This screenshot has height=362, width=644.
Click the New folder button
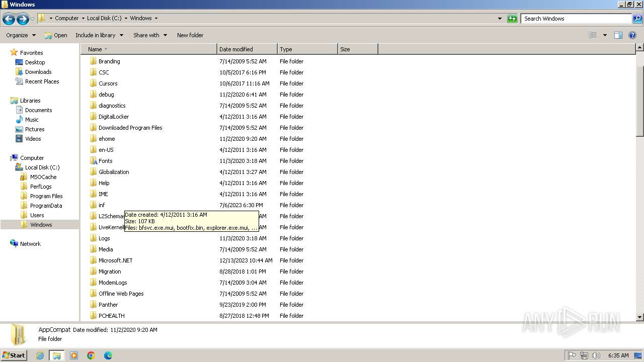coord(190,35)
